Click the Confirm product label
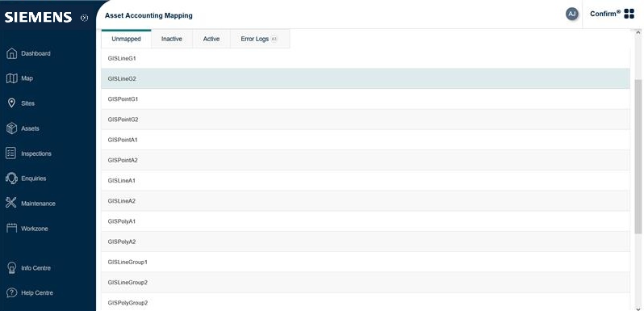Image resolution: width=644 pixels, height=311 pixels. [x=605, y=14]
